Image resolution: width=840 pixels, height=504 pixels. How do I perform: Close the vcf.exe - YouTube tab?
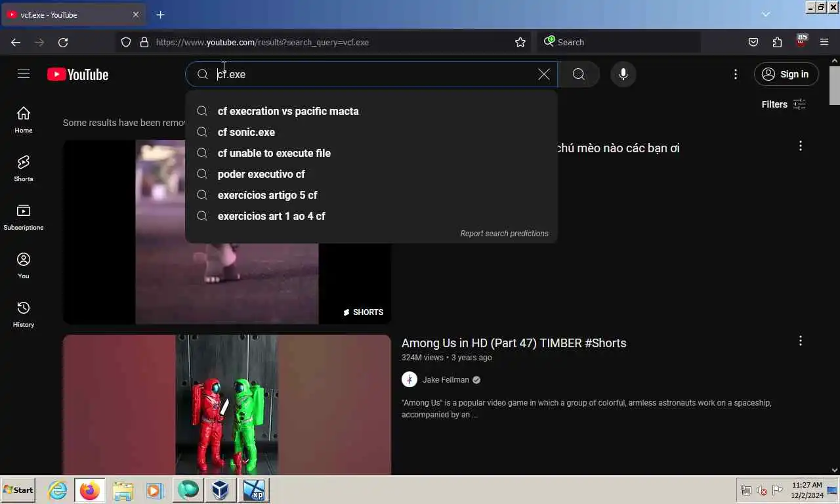click(136, 14)
